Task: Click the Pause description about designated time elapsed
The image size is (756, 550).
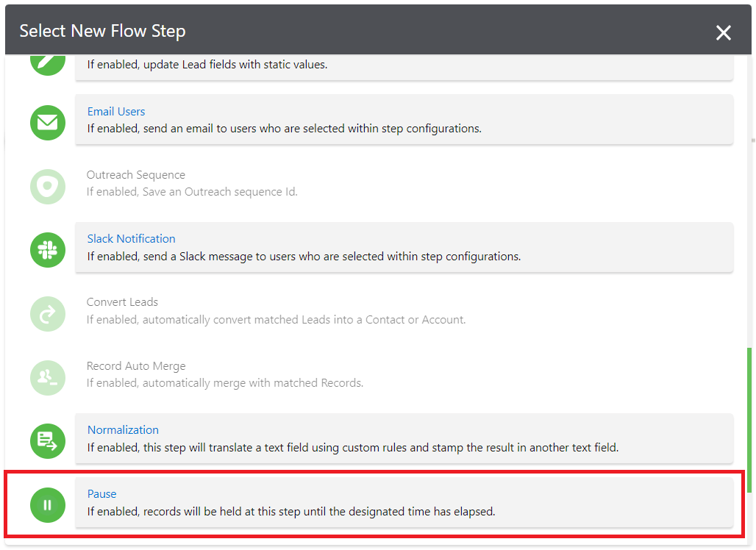Action: point(290,511)
